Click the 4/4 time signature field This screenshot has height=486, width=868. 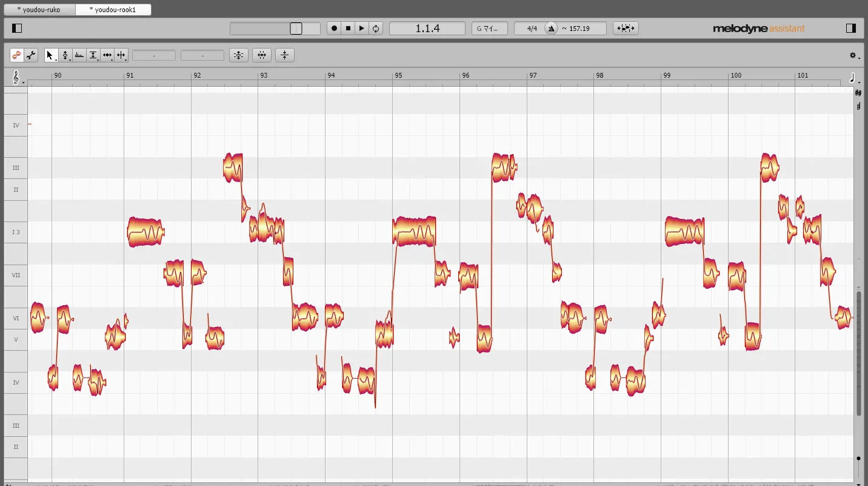(532, 29)
